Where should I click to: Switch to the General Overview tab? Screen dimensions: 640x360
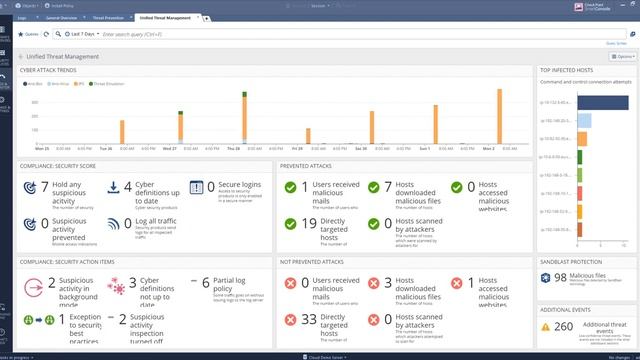click(x=61, y=18)
